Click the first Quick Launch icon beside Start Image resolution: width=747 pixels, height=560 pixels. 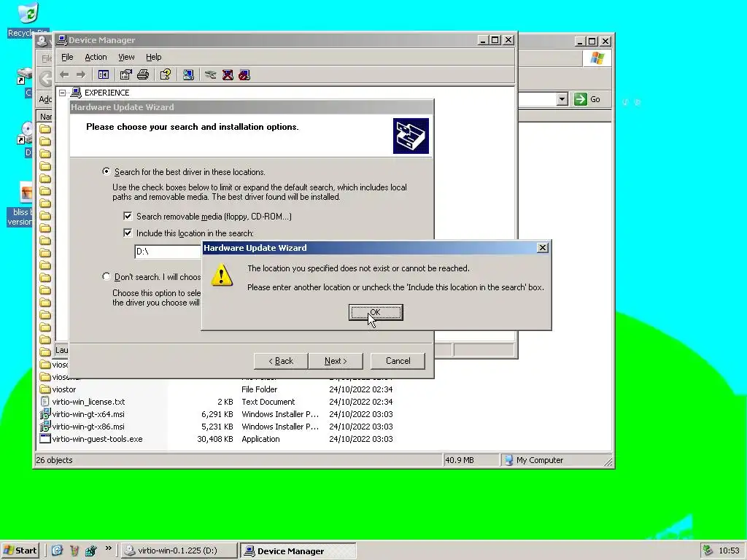click(x=57, y=551)
